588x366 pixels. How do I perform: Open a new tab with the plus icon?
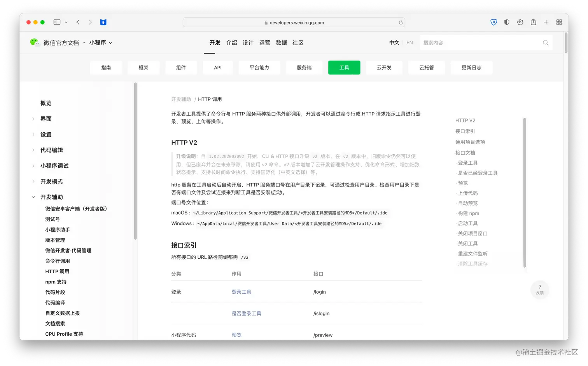pyautogui.click(x=546, y=22)
